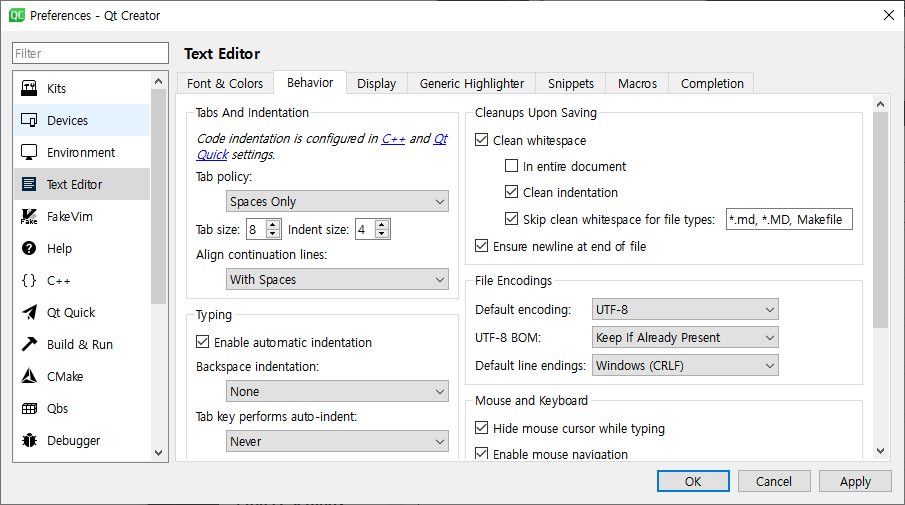Click the CMake triangle icon
905x505 pixels.
coord(29,376)
